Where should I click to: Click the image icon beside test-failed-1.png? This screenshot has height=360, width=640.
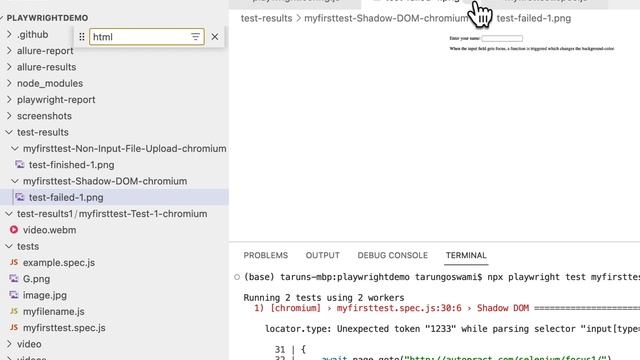click(20, 197)
